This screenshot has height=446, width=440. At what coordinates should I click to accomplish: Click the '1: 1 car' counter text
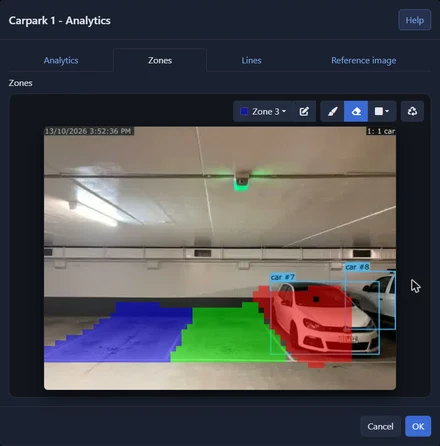[381, 131]
